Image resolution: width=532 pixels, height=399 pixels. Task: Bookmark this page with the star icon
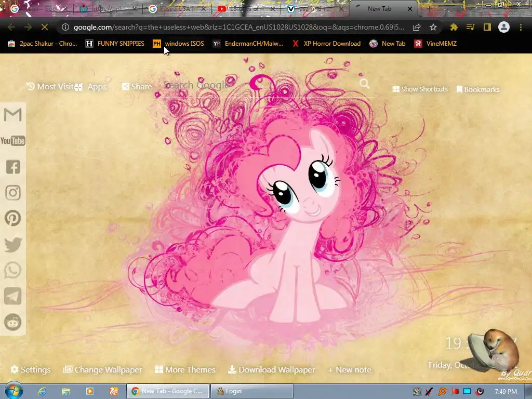coord(433,27)
